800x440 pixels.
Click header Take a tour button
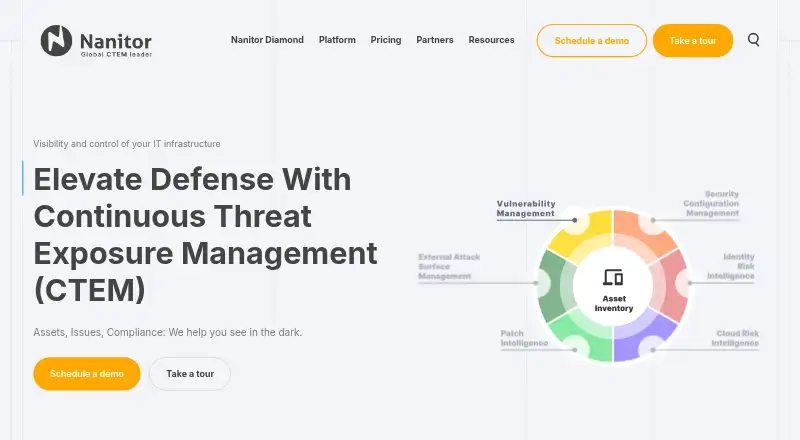tap(692, 40)
